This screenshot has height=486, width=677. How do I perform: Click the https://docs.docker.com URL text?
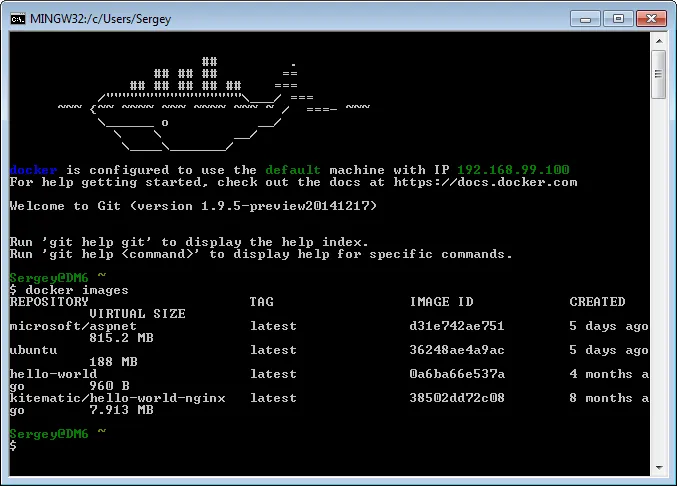pos(485,182)
